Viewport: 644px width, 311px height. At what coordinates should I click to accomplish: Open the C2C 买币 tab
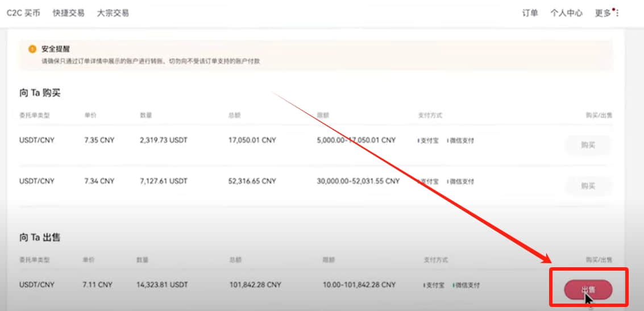coord(23,13)
